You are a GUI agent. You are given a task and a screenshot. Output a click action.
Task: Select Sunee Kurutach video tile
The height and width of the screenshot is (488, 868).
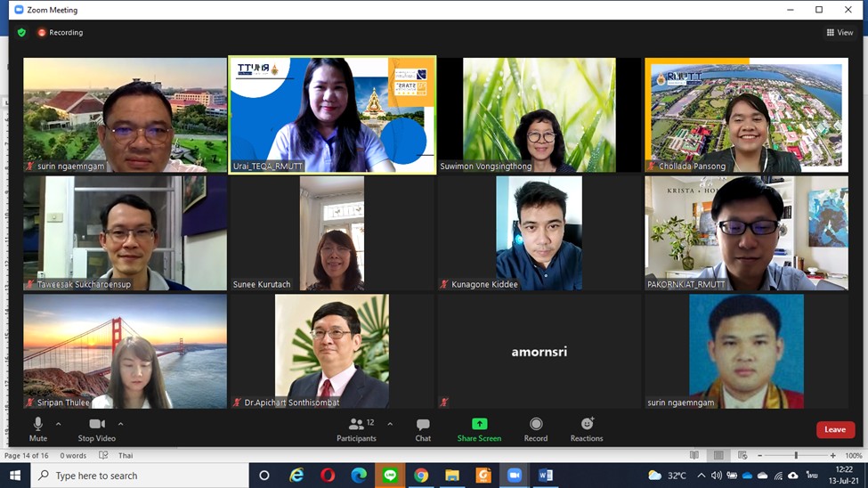tap(332, 232)
